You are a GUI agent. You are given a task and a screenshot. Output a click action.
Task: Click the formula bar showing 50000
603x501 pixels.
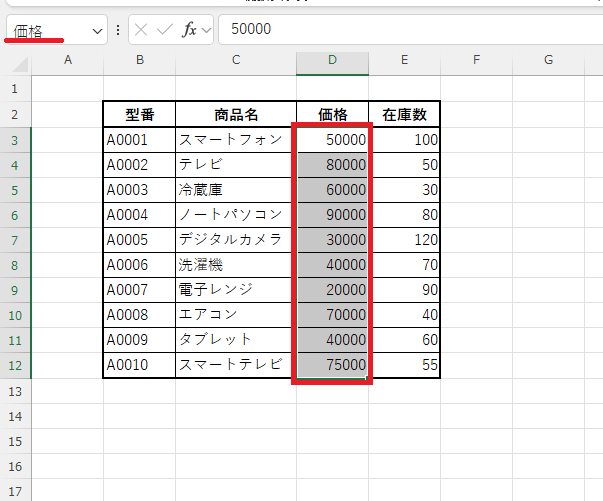pyautogui.click(x=410, y=29)
